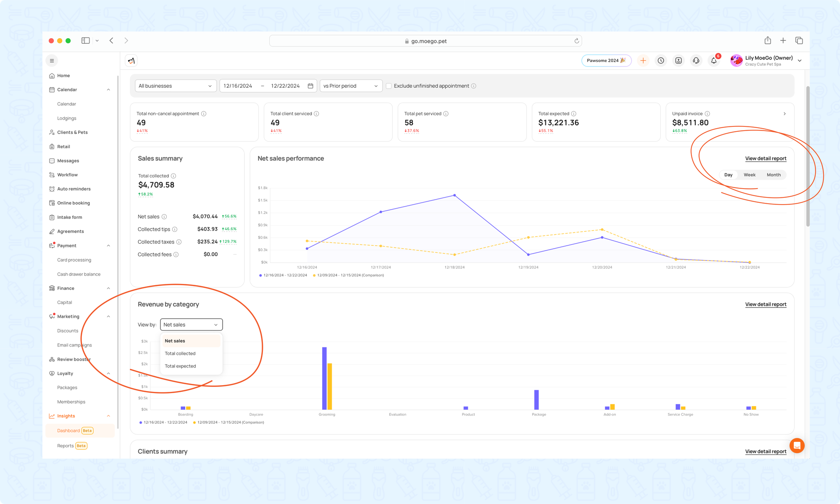Screen dimensions: 840x504
Task: Toggle the hamburger sidebar menu icon
Action: tap(52, 61)
